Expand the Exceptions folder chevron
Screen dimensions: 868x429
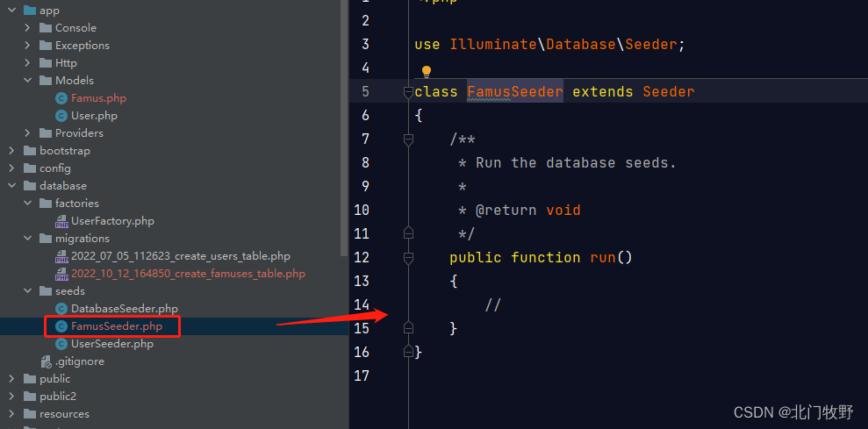pyautogui.click(x=28, y=46)
